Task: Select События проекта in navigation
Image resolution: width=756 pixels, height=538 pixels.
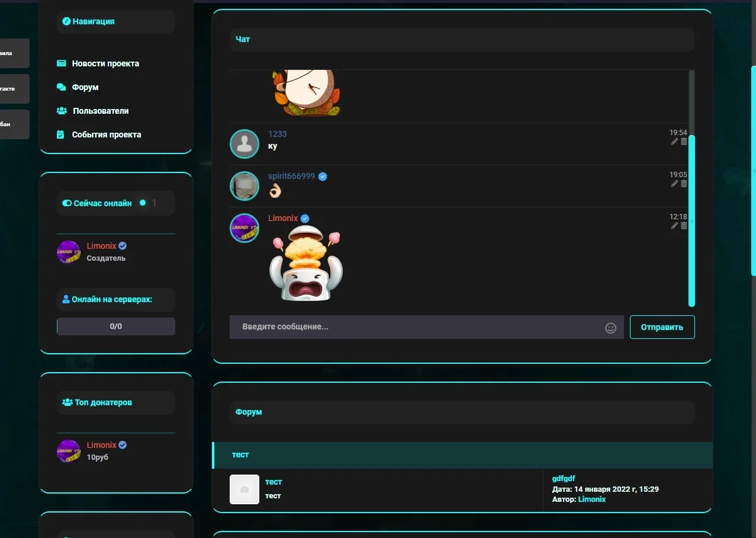Action: tap(107, 134)
